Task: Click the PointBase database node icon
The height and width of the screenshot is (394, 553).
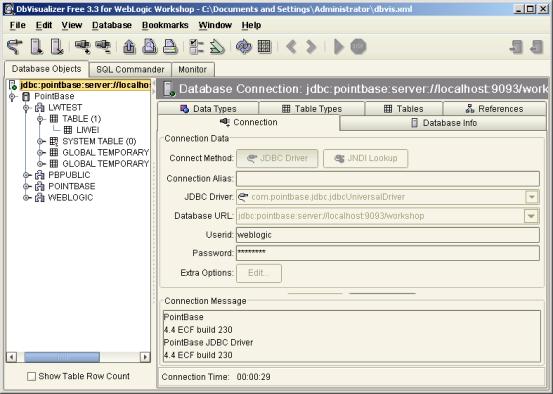Action: [x=26, y=96]
